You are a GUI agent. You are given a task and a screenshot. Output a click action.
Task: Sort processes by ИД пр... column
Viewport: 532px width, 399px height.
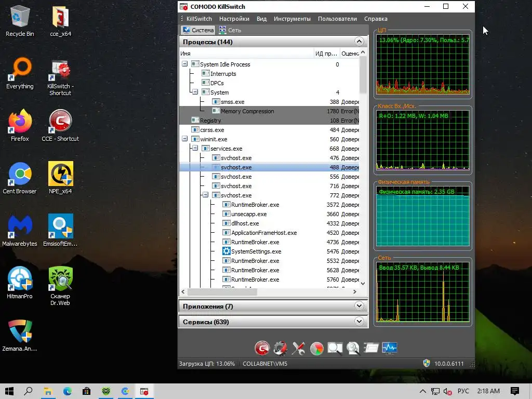coord(326,54)
